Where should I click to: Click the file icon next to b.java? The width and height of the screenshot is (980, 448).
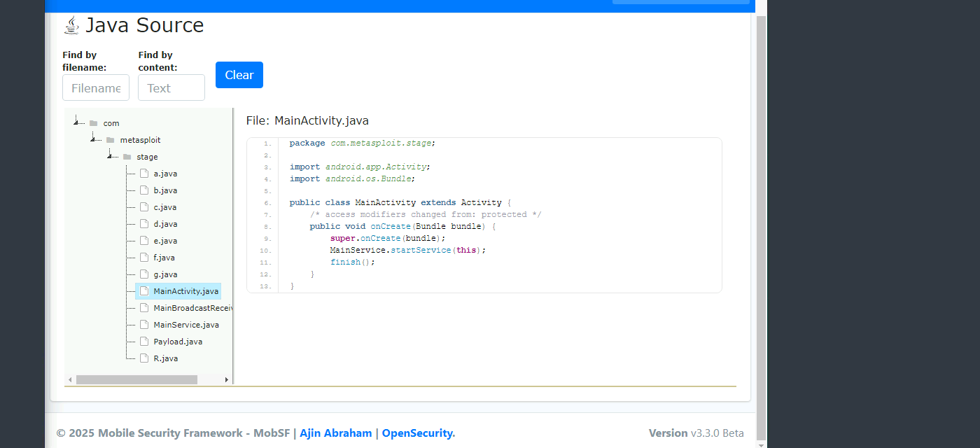click(x=143, y=190)
